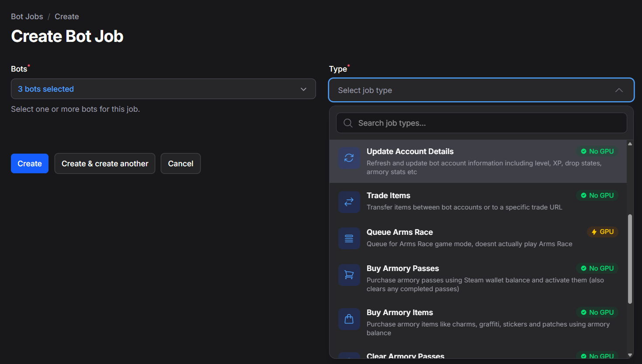Click the 'Search job types' input field

tap(481, 123)
